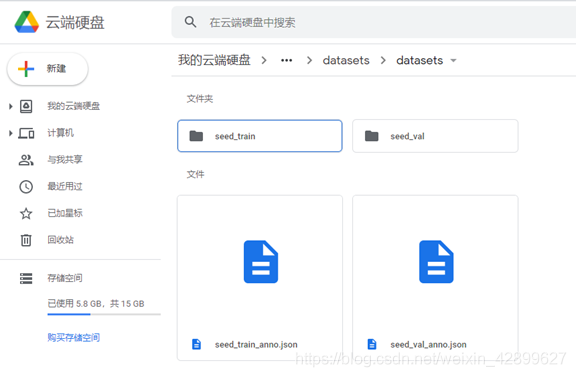This screenshot has height=377, width=576.
Task: Click the 文件 section header
Action: click(195, 174)
